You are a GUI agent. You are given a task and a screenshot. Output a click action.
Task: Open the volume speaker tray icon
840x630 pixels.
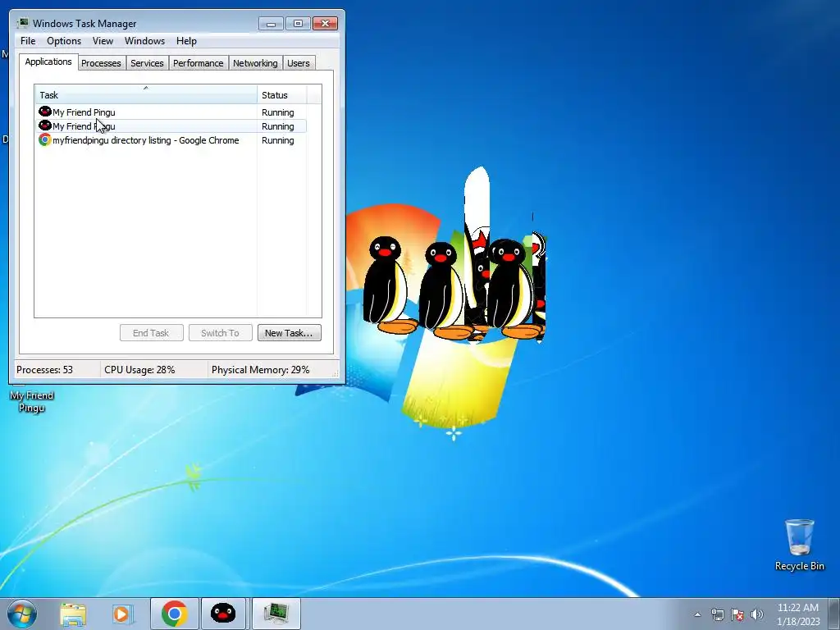coord(757,614)
